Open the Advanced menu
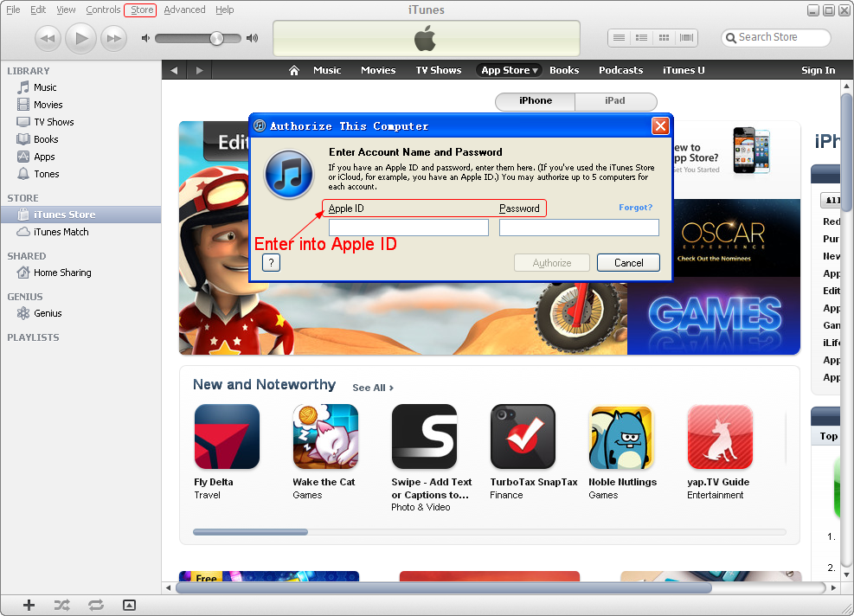854x616 pixels. point(184,10)
